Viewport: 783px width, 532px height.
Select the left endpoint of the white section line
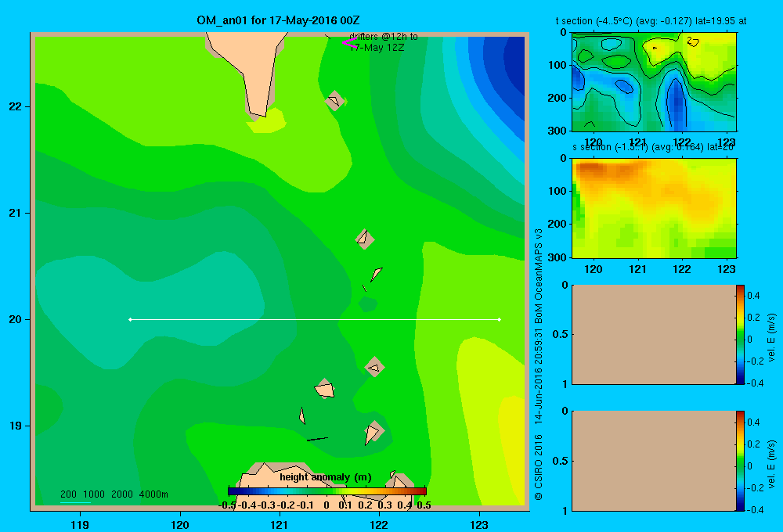point(130,319)
